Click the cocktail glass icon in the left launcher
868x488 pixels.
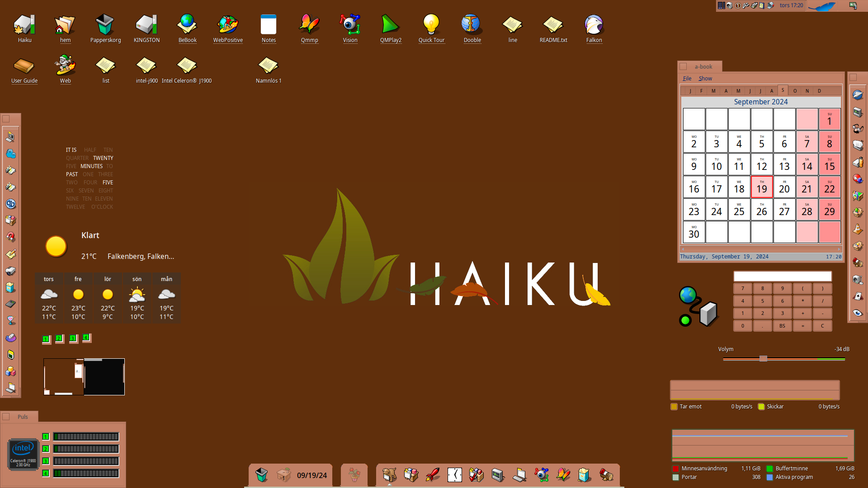pos(11,321)
